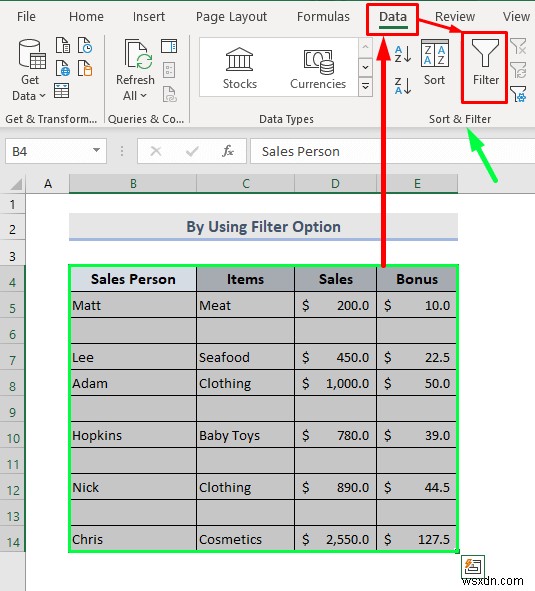This screenshot has height=591, width=535.
Task: Sort the selection A to Z
Action: pos(403,54)
